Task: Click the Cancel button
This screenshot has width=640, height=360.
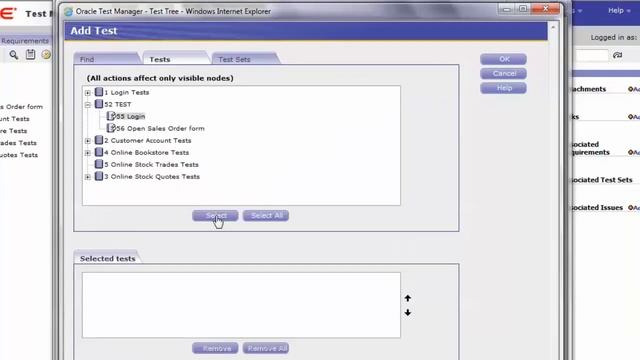Action: 503,73
